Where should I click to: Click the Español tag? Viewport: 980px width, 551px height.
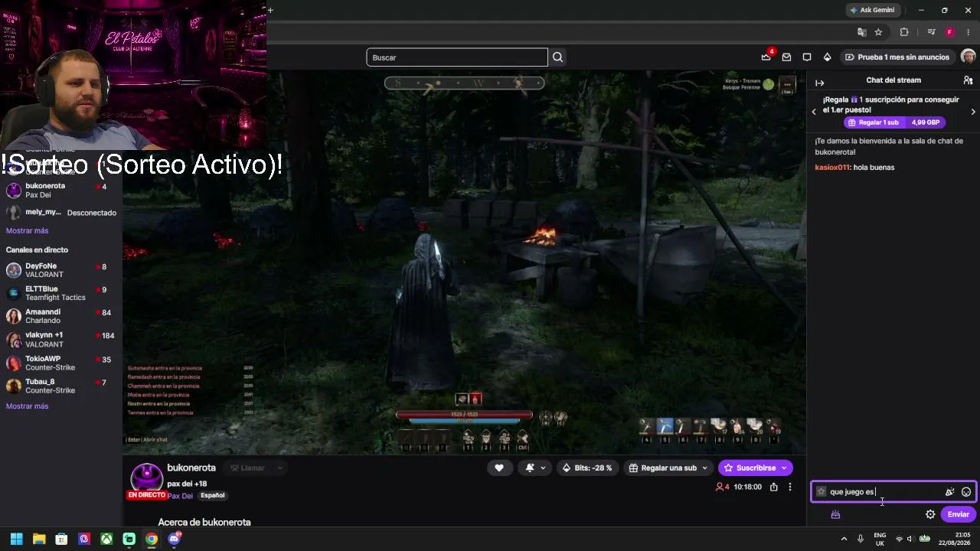click(213, 496)
